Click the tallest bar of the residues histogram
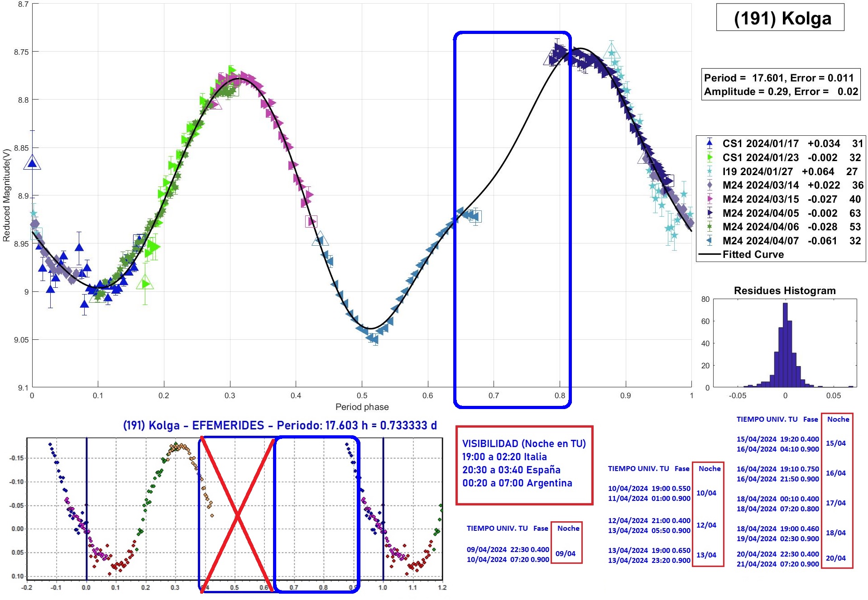The height and width of the screenshot is (600, 868). 785,345
